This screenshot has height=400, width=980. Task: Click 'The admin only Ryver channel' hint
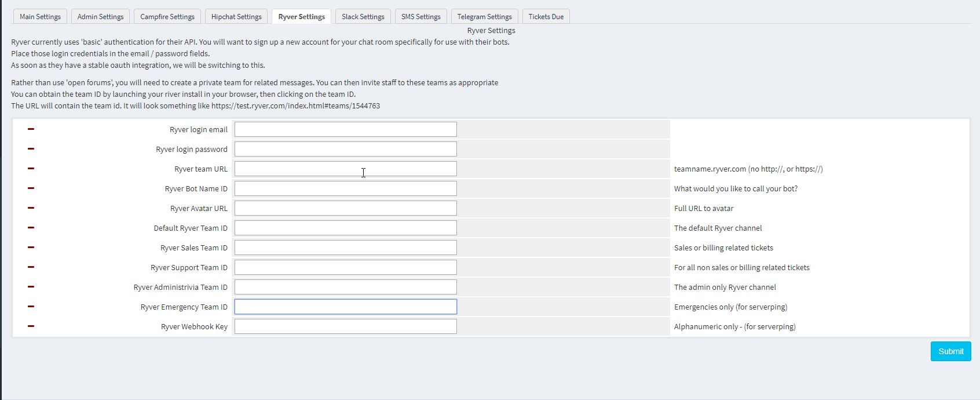pyautogui.click(x=725, y=287)
